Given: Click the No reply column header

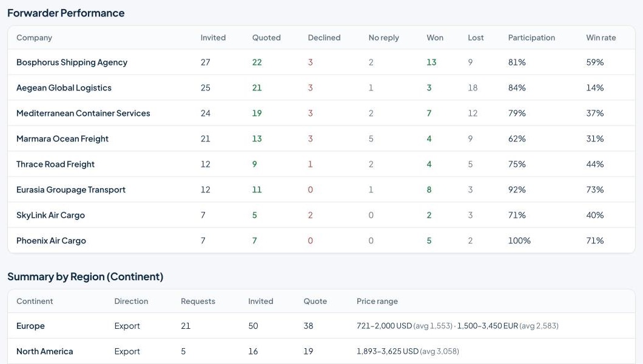Looking at the screenshot, I should coord(383,38).
